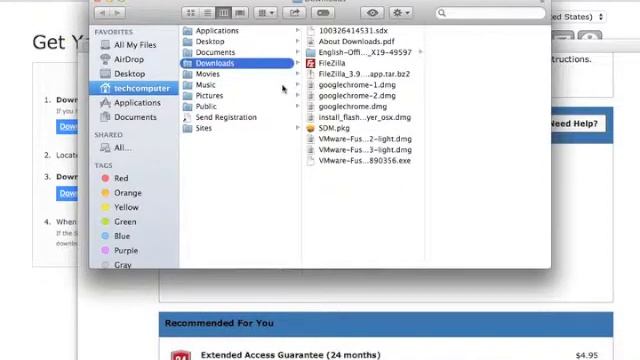Viewport: 640px width, 360px height.
Task: Click the Share toolbar button
Action: click(x=294, y=13)
